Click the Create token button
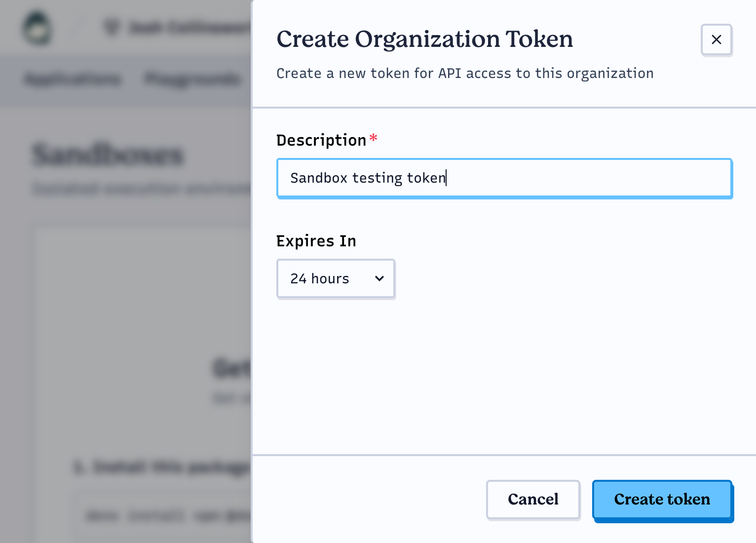This screenshot has width=756, height=543. pyautogui.click(x=662, y=500)
